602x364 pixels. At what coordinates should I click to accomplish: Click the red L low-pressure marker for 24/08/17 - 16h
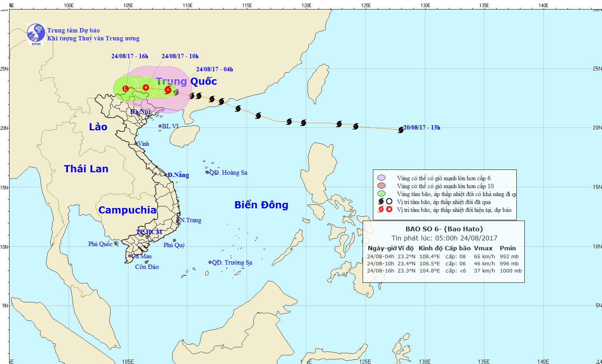pyautogui.click(x=126, y=89)
